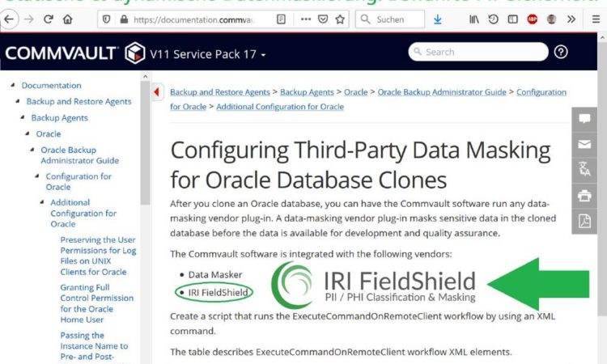Image resolution: width=607 pixels, height=364 pixels.
Task: Export page as PDF icon
Action: coord(584,222)
